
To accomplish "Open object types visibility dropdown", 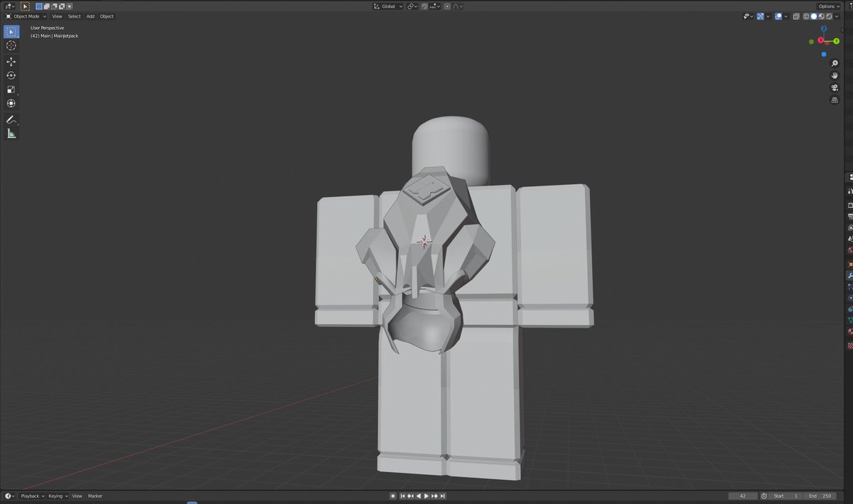I will (x=748, y=16).
